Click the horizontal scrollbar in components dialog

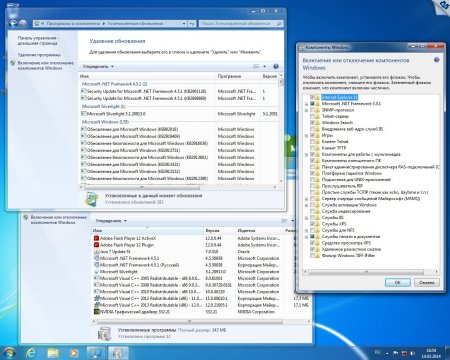(x=366, y=272)
